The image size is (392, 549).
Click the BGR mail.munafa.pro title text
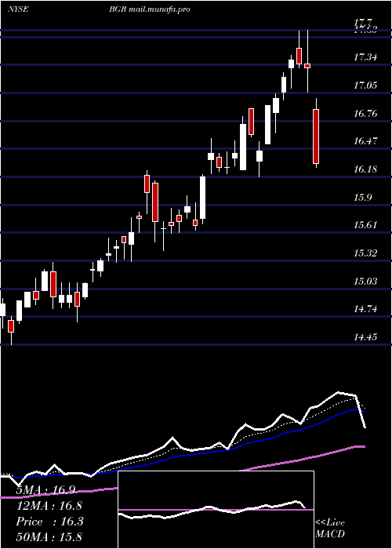(x=150, y=9)
